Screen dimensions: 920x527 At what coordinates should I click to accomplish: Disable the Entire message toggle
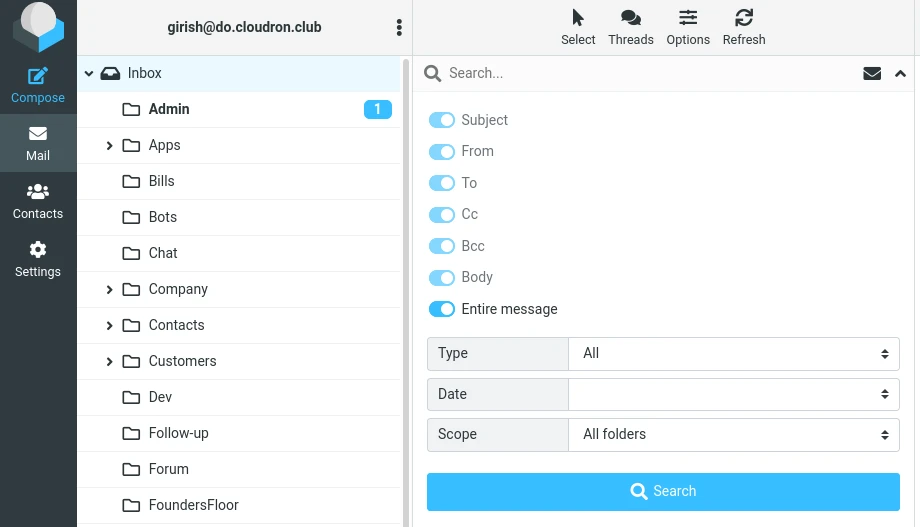[x=441, y=309]
